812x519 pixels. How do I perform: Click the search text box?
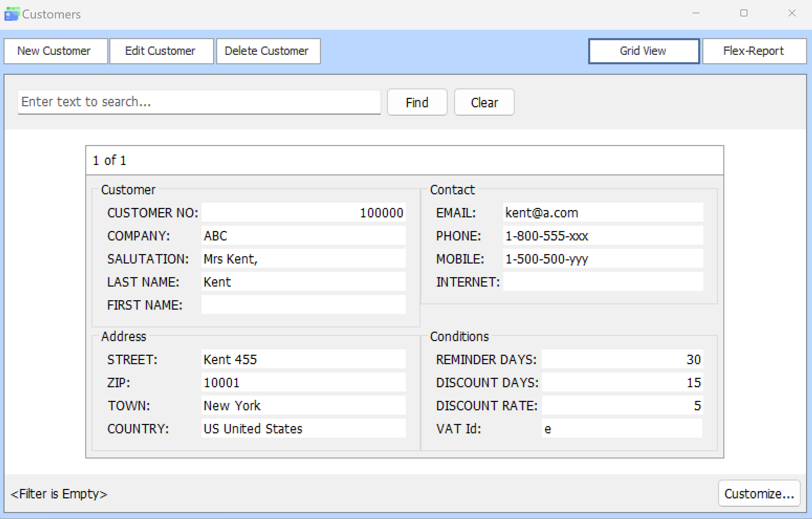199,102
